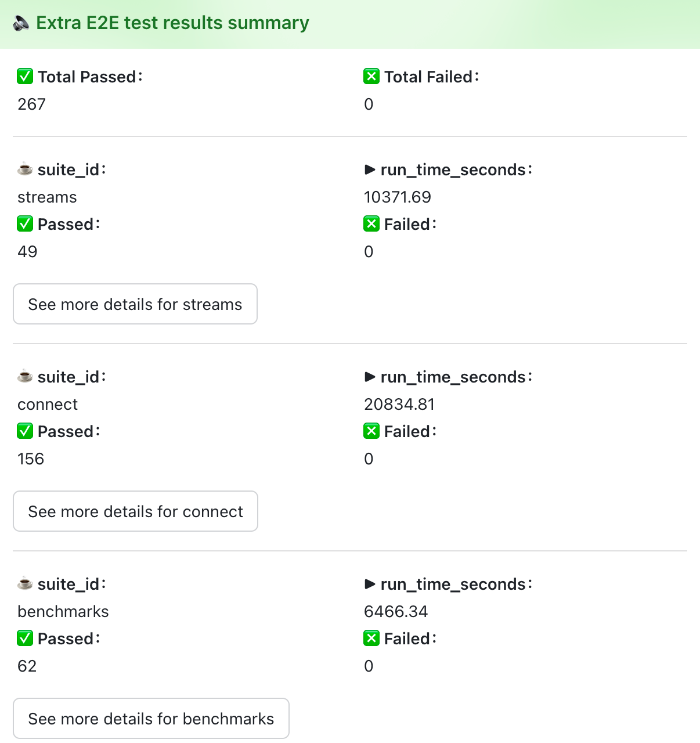Click the play arrow by streams run_time_seconds
Image resolution: width=700 pixels, height=743 pixels.
370,169
